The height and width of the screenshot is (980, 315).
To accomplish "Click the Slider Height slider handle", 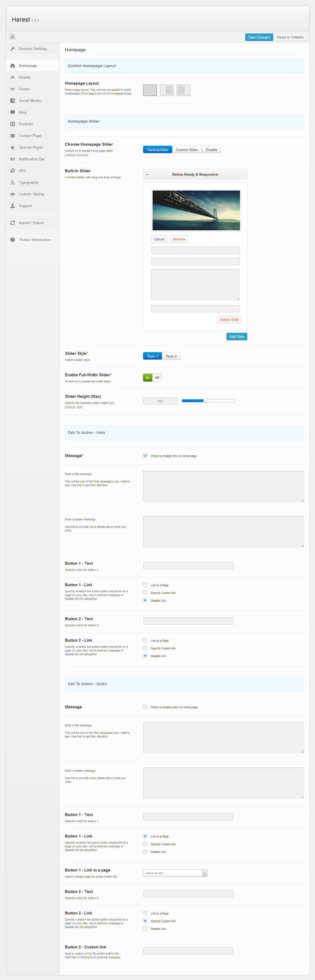I will click(x=206, y=401).
